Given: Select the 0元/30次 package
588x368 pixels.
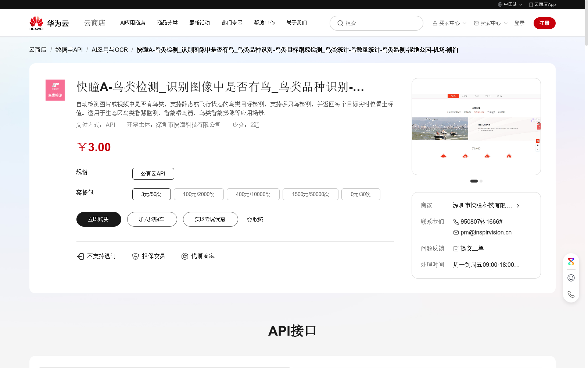Looking at the screenshot, I should (361, 194).
